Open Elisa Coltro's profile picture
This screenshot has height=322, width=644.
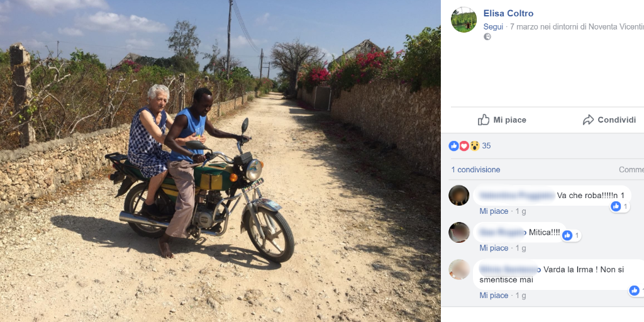[464, 19]
